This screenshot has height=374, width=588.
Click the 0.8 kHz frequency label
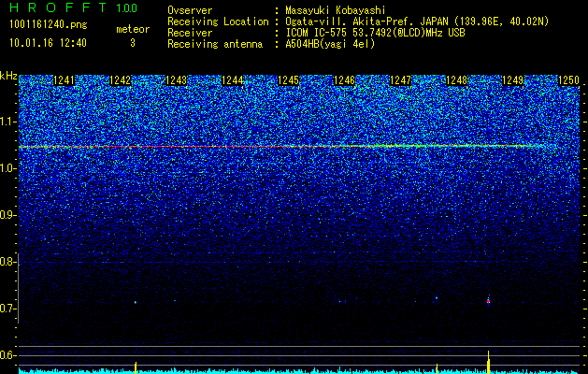click(x=7, y=262)
